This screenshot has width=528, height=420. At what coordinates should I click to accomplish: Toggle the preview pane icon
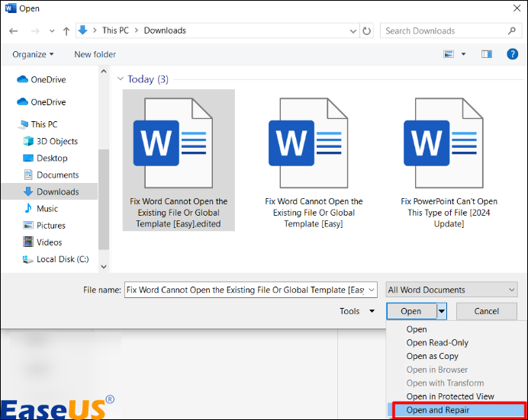487,54
